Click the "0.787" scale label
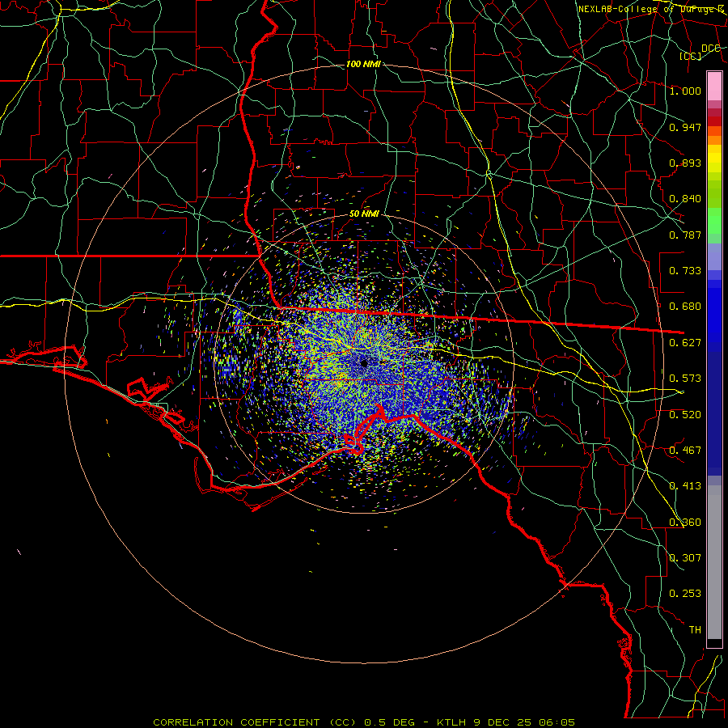Screen dimensions: 728x728 685,235
